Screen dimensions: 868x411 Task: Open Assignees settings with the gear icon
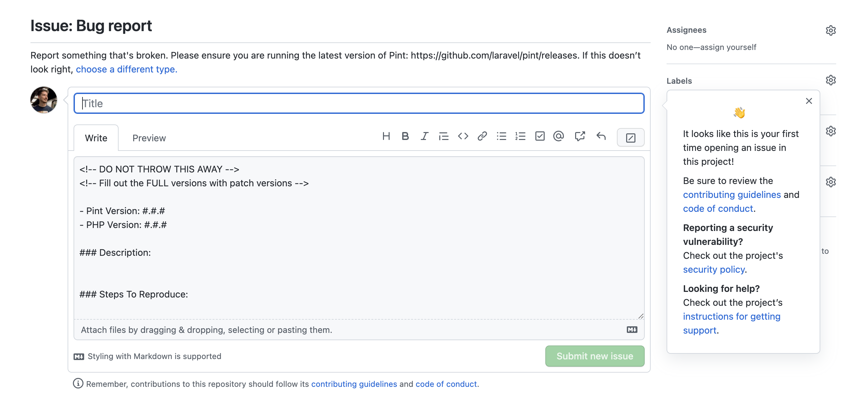[x=831, y=30]
